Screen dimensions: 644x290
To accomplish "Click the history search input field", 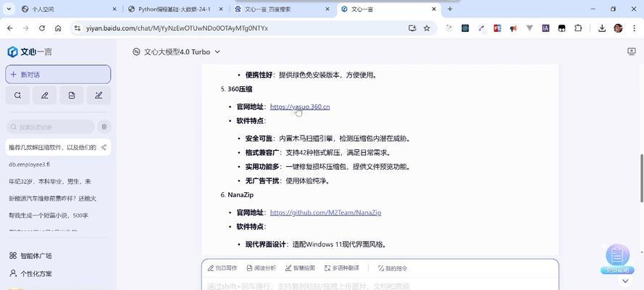I will pyautogui.click(x=51, y=127).
